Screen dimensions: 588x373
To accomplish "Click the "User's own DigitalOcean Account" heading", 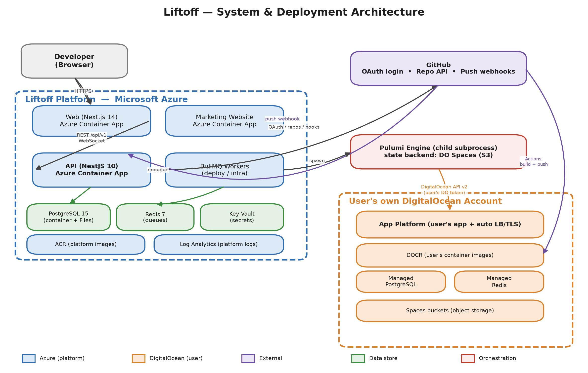I will pos(425,201).
